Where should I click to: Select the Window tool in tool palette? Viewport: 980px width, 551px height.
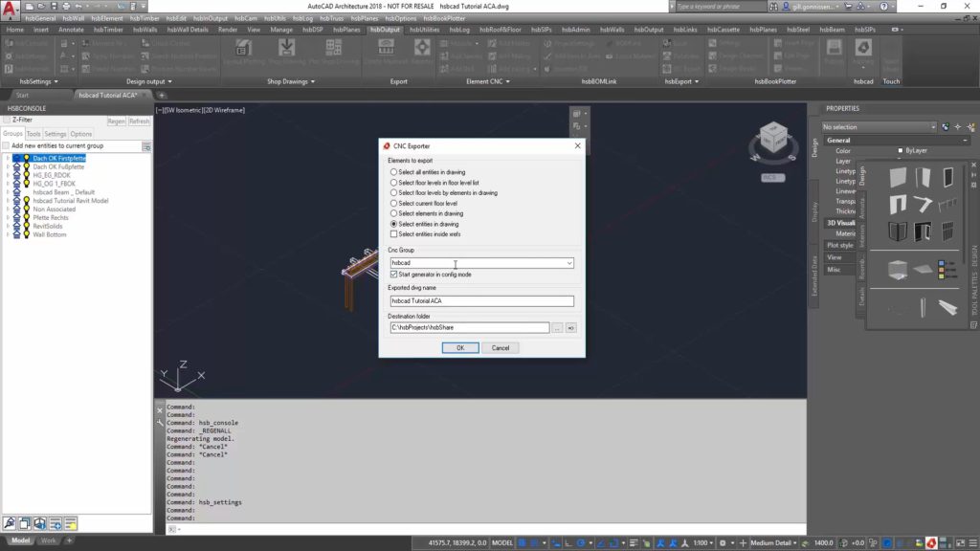point(947,177)
